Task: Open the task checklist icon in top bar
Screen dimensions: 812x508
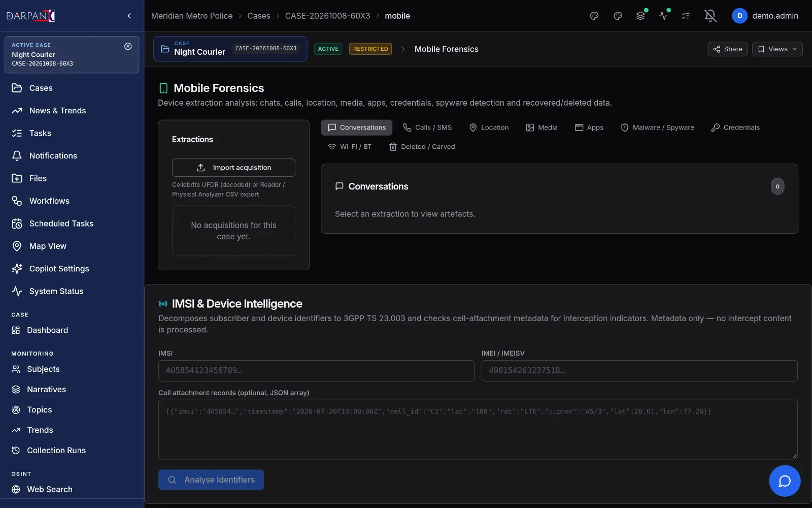Action: 686,16
